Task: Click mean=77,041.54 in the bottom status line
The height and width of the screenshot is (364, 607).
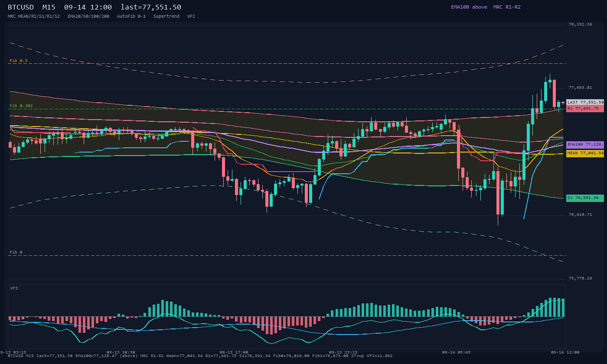Action: tap(185, 356)
